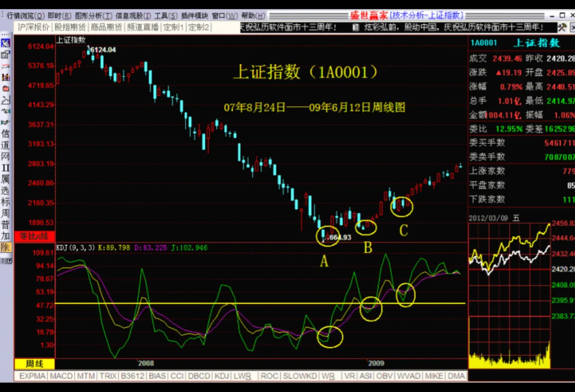Click the document icon in the news ticker
Image resolution: width=575 pixels, height=392 pixels.
click(356, 27)
